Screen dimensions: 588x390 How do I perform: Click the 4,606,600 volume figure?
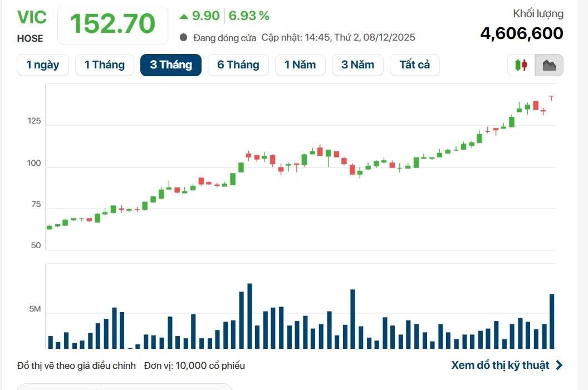(x=522, y=33)
